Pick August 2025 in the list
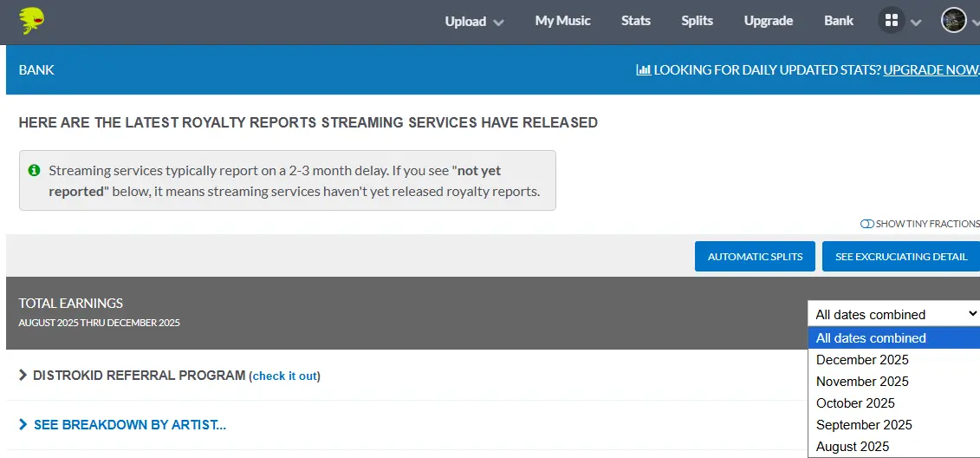980x458 pixels. tap(893, 447)
